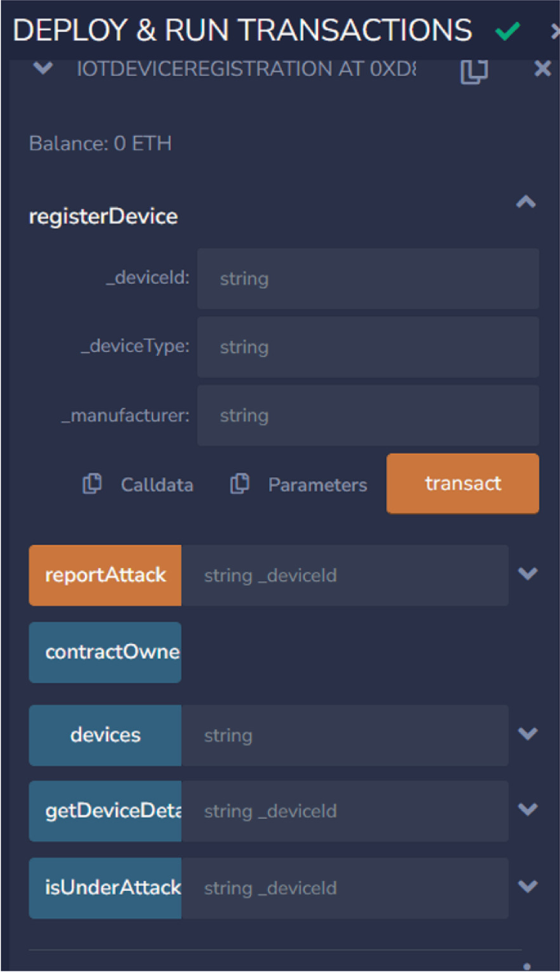560x972 pixels.
Task: Run the reportAttack function
Action: coord(105,575)
